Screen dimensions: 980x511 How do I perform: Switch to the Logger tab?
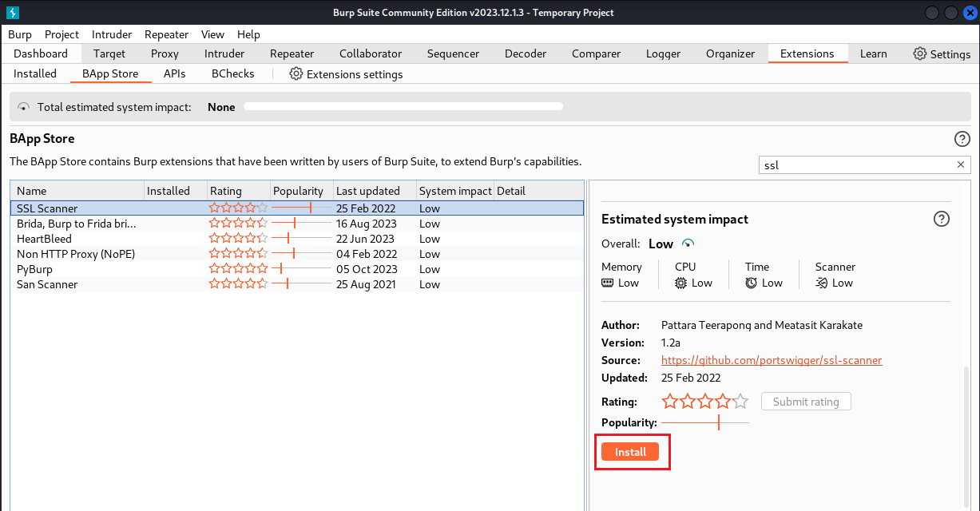click(663, 53)
